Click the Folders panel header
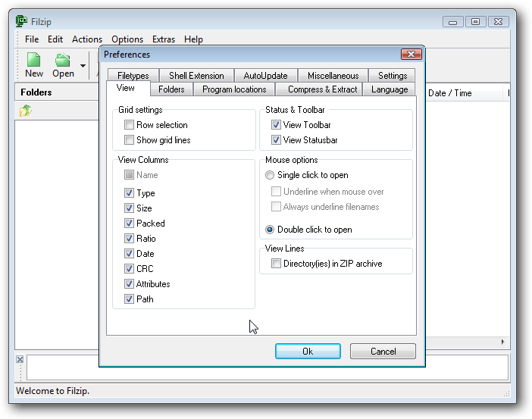The width and height of the screenshot is (532, 419). coord(57,92)
